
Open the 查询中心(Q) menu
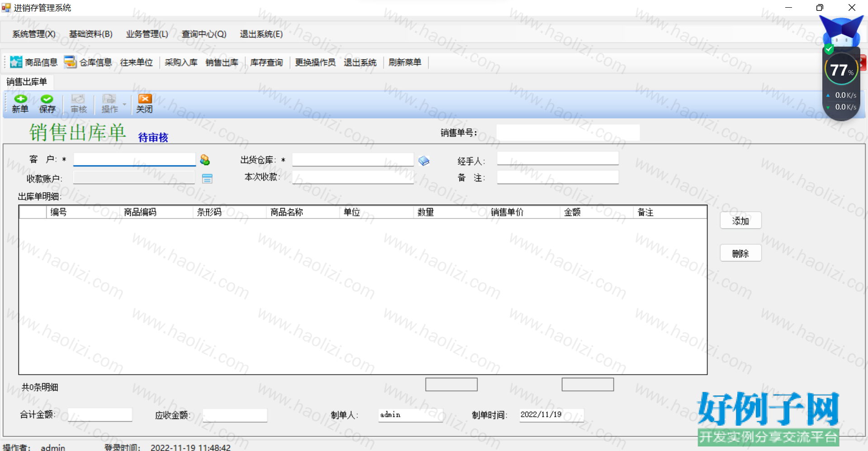204,34
